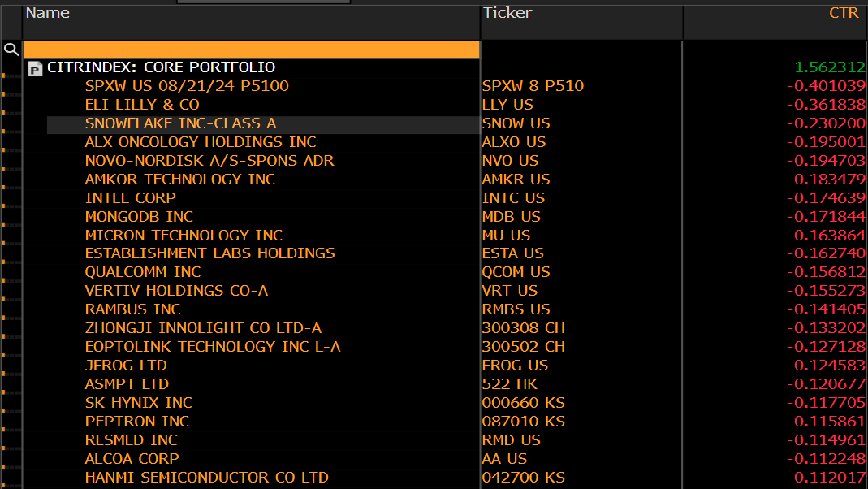Select SNOWFLAKE INC-CLASS A row
This screenshot has width=868, height=489.
point(180,123)
